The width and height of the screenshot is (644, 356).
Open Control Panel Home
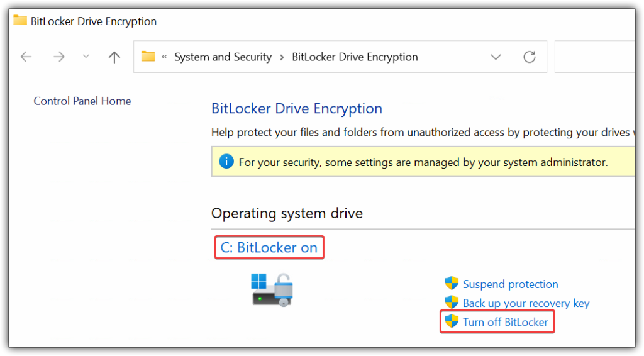82,101
